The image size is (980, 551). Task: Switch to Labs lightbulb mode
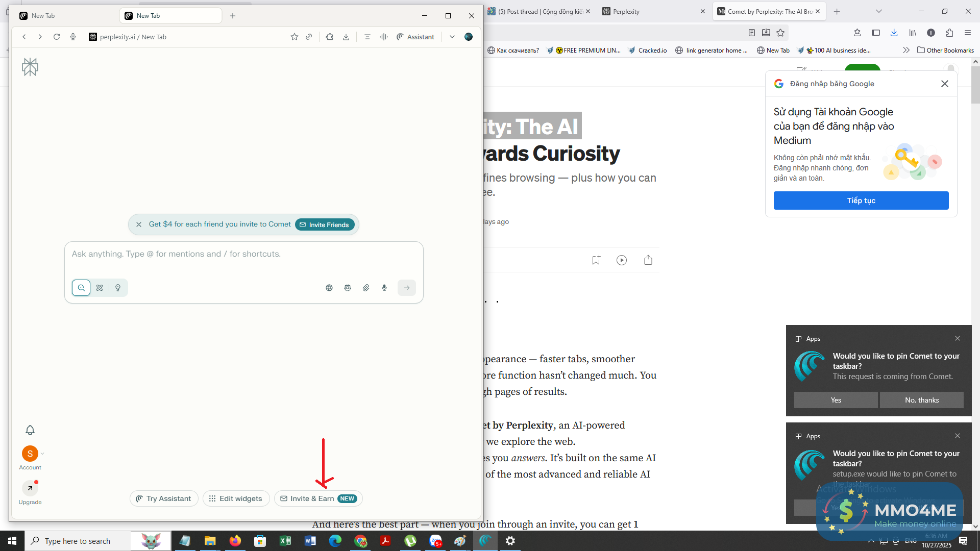click(x=118, y=288)
